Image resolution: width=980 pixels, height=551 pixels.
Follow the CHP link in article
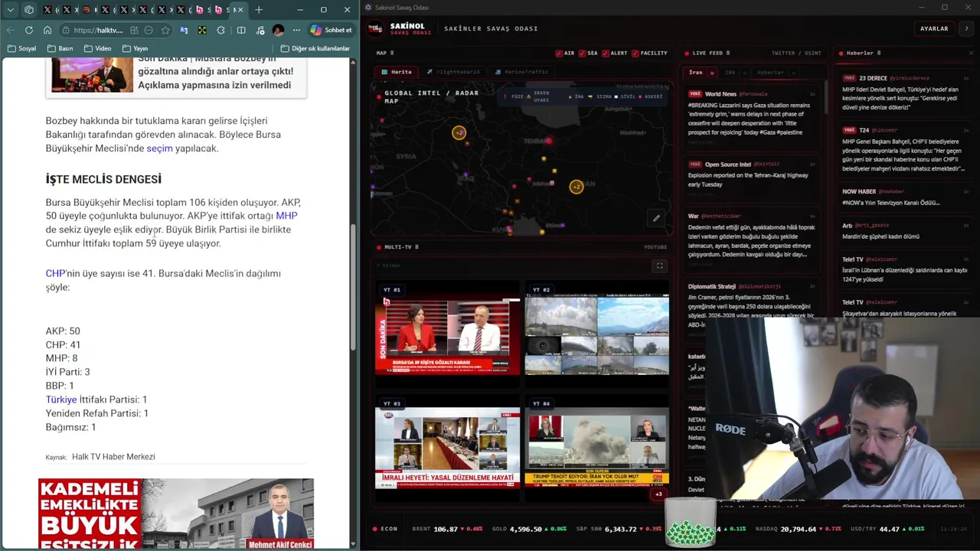[x=55, y=273]
